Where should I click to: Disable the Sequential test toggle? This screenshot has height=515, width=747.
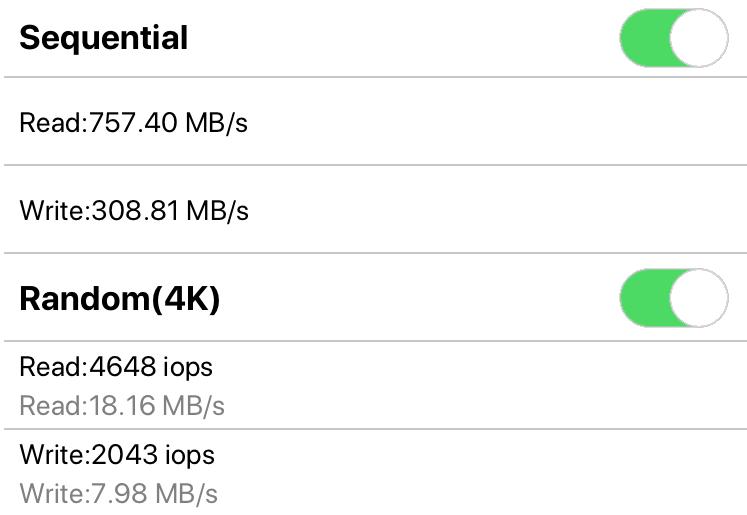(x=673, y=38)
